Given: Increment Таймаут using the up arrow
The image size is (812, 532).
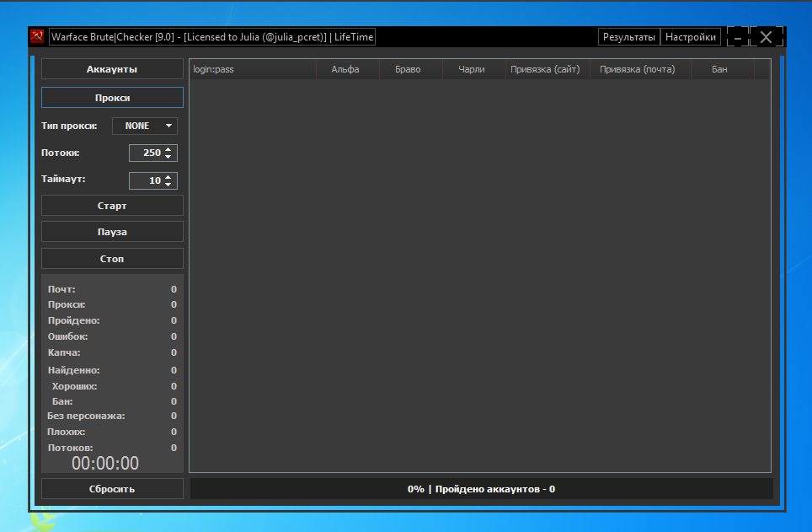Looking at the screenshot, I should (168, 177).
